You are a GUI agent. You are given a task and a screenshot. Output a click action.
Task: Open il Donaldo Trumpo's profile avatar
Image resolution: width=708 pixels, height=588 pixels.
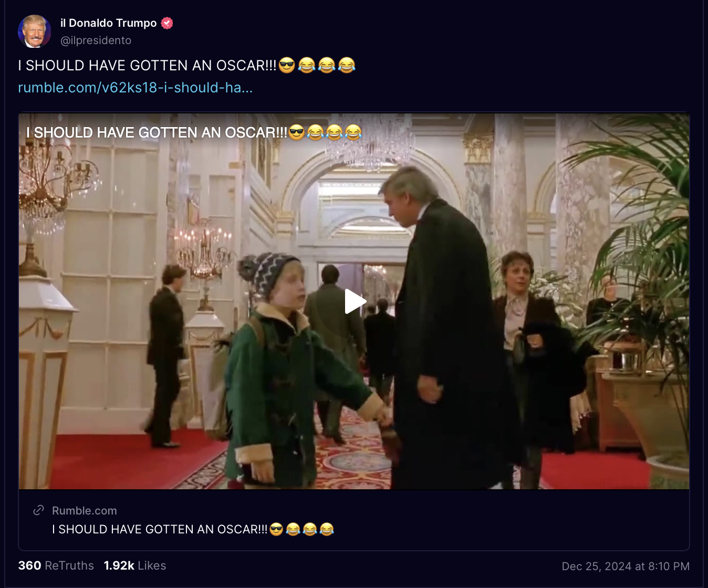[35, 31]
